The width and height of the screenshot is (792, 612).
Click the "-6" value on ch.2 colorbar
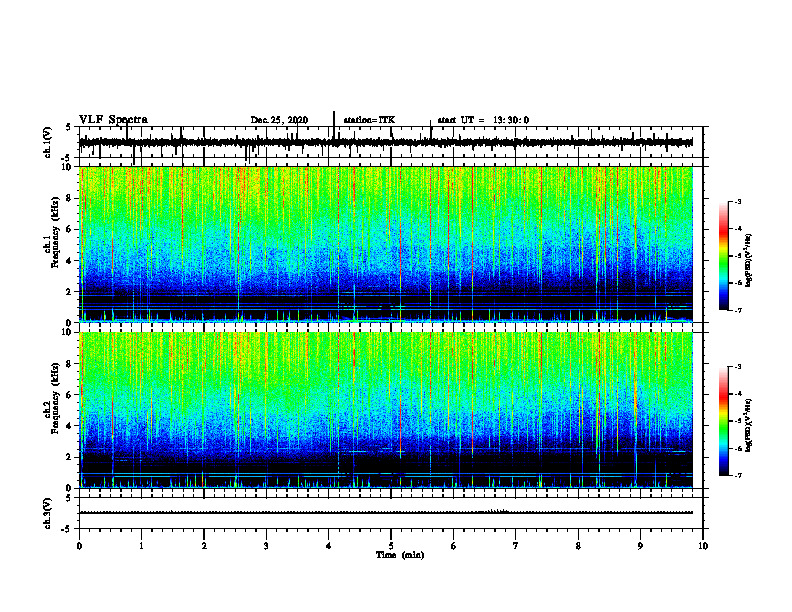(x=738, y=448)
